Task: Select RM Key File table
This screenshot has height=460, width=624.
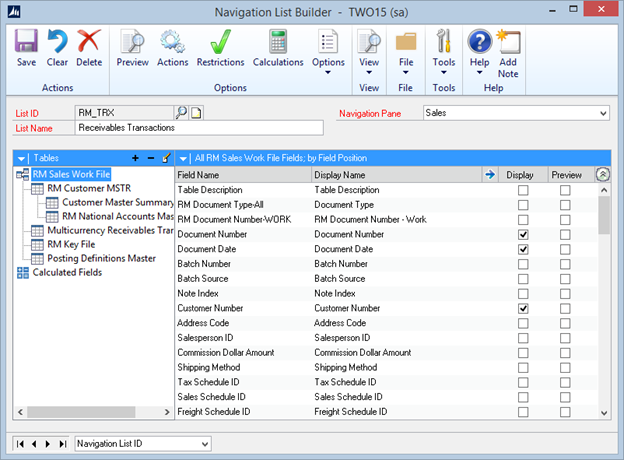Action: 71,244
